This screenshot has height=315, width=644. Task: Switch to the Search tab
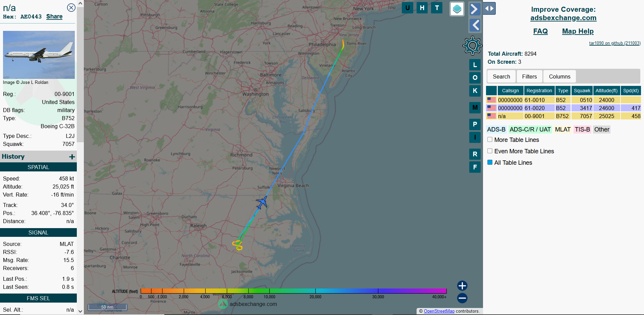[501, 77]
